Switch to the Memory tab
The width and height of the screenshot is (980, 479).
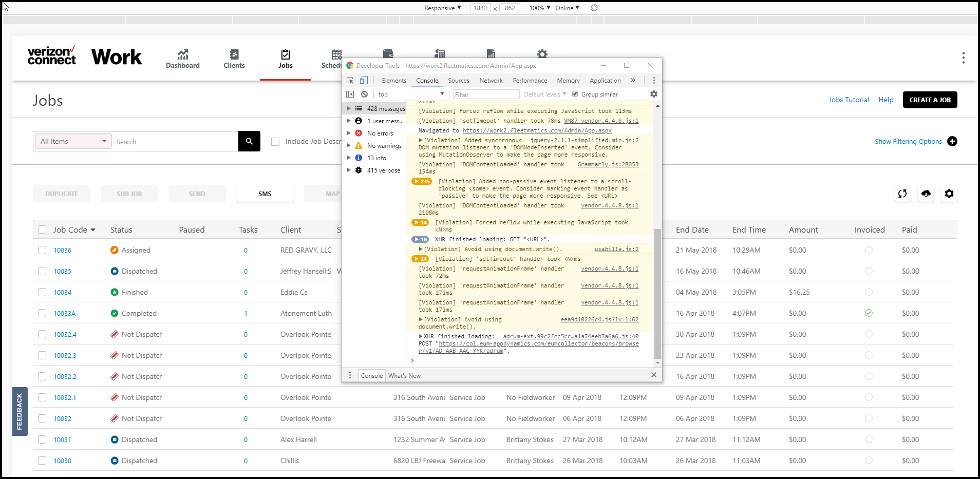point(568,81)
